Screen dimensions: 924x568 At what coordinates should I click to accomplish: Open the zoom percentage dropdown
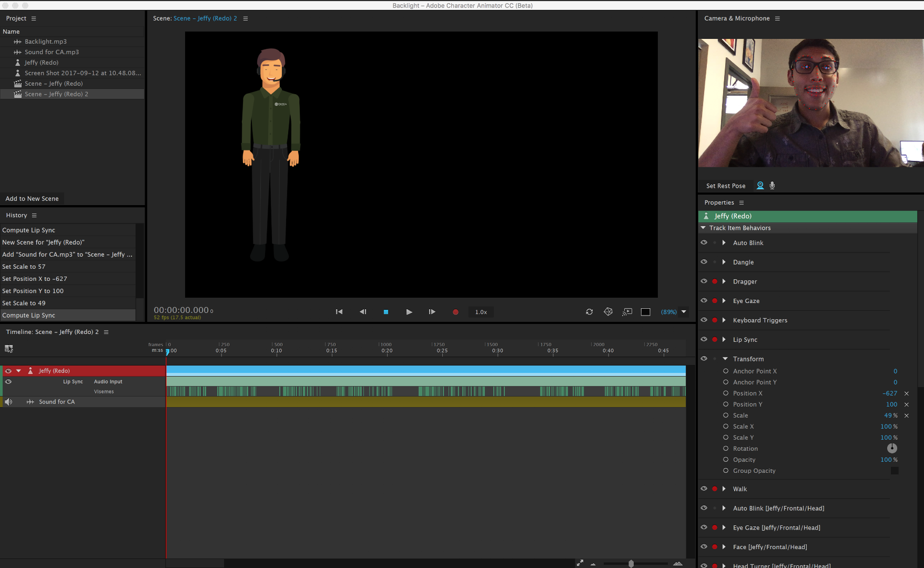click(684, 312)
